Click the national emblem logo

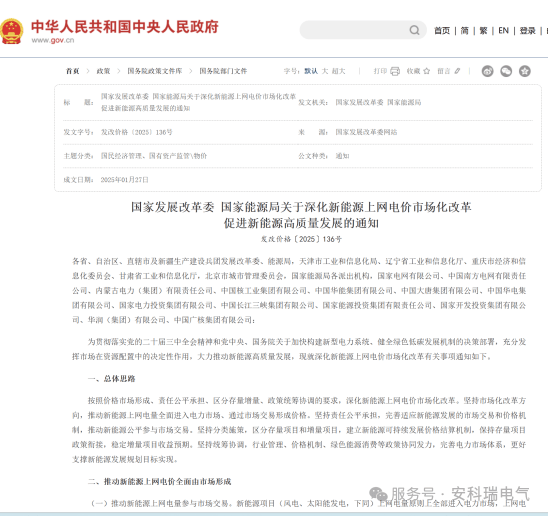(12, 31)
